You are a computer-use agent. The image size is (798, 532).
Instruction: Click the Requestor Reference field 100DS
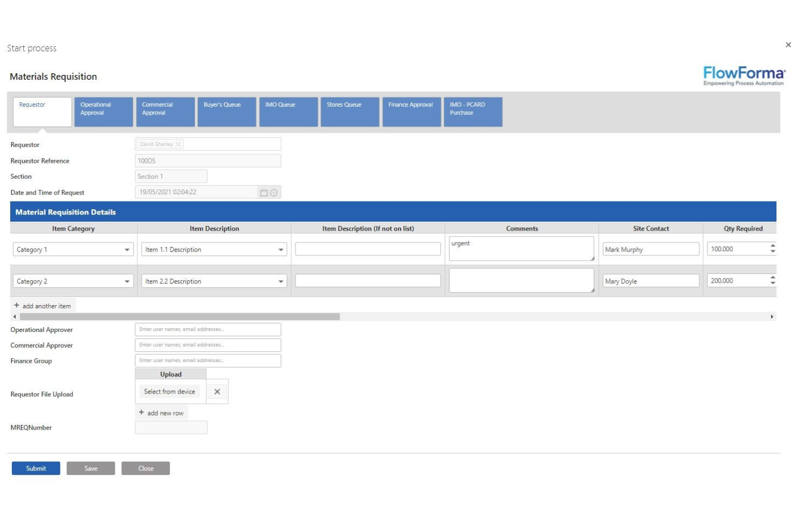click(208, 161)
